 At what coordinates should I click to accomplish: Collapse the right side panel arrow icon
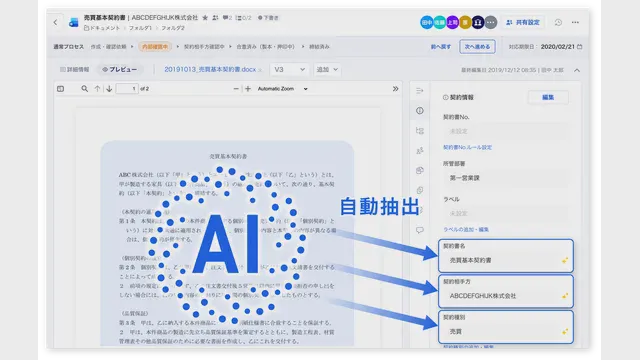420,91
